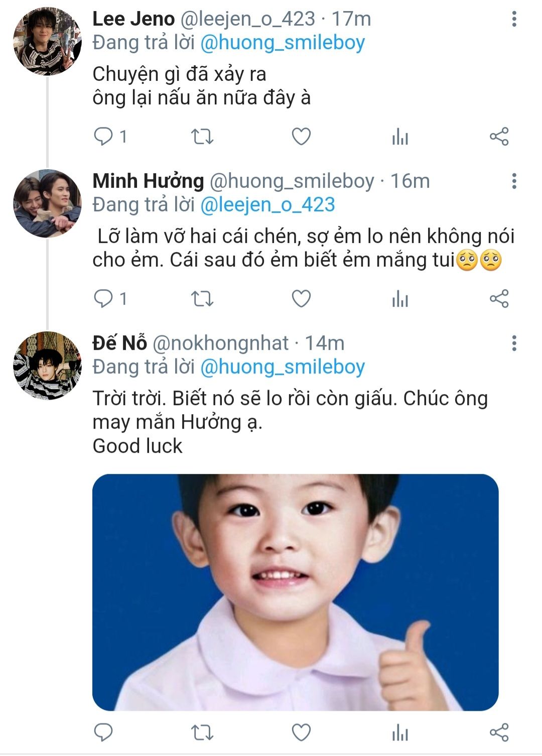Open more options for Lee Jeno's tweet
This screenshot has width=542, height=756.
[x=514, y=19]
